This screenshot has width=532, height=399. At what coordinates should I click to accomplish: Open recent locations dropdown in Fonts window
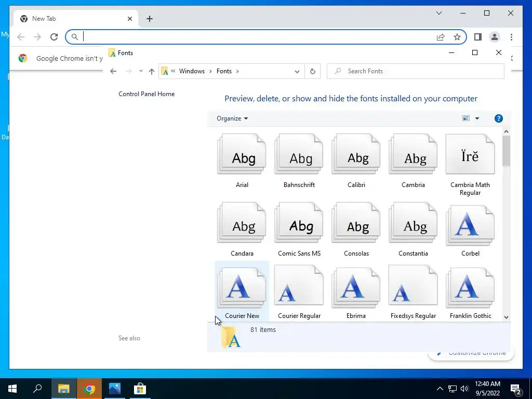point(141,71)
